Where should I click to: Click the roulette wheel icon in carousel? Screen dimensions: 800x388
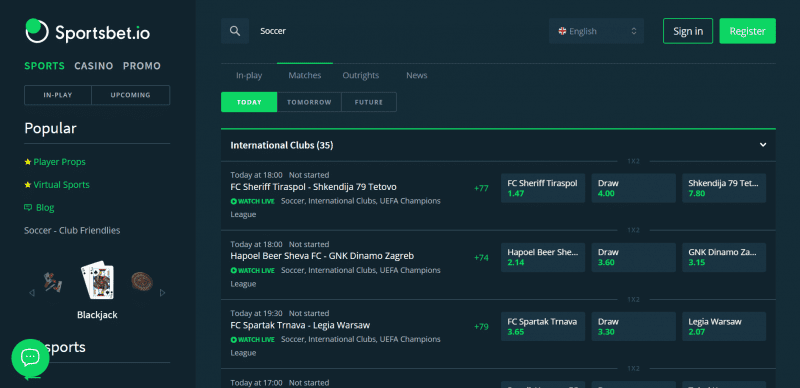tap(141, 281)
